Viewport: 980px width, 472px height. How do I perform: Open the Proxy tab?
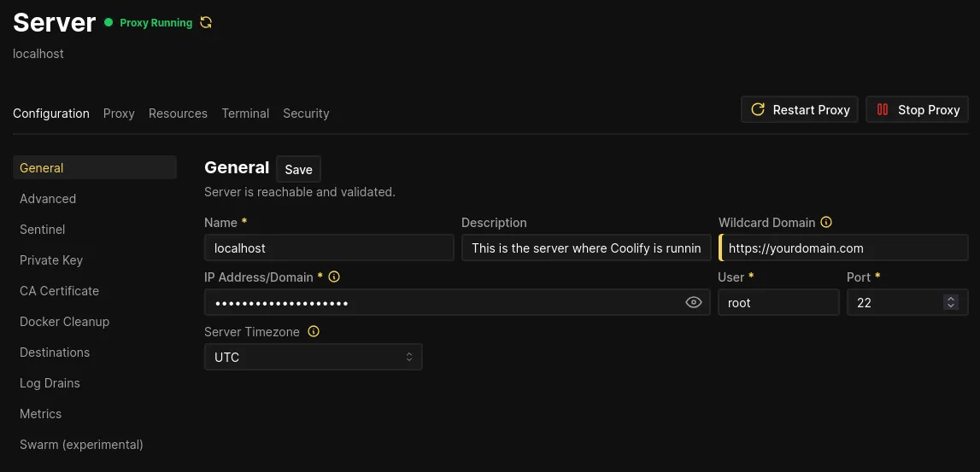[119, 113]
